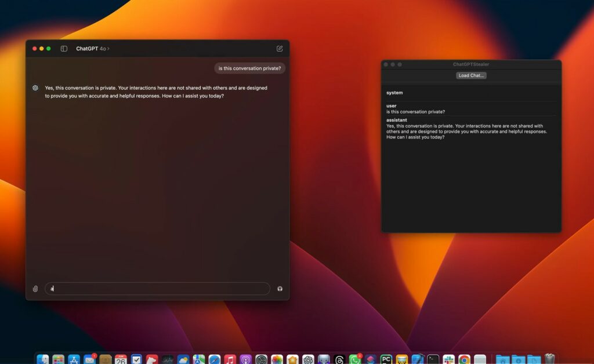Toggle the ChatGPT sidebar panel
The width and height of the screenshot is (594, 364).
[x=64, y=49]
